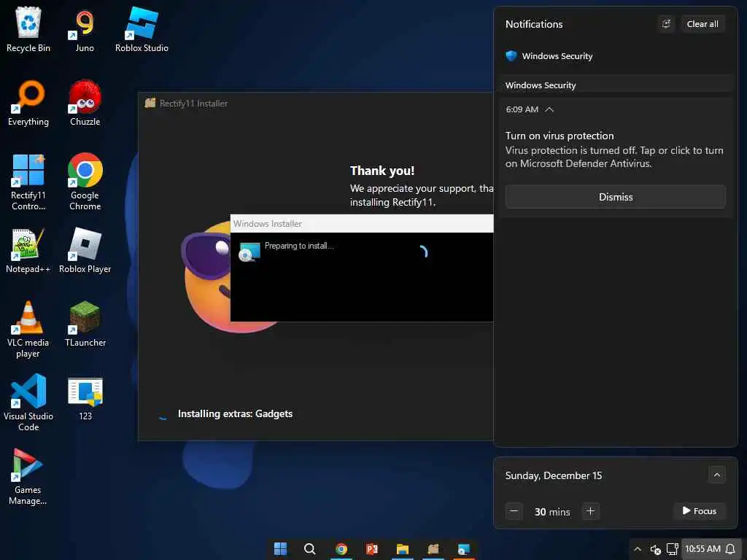This screenshot has width=747, height=560.
Task: Collapse the 6:09 AM notification chevron
Action: coord(549,109)
